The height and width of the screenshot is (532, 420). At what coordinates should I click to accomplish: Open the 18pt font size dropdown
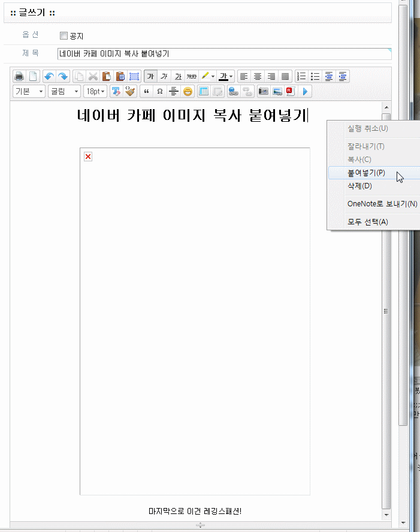tap(95, 92)
